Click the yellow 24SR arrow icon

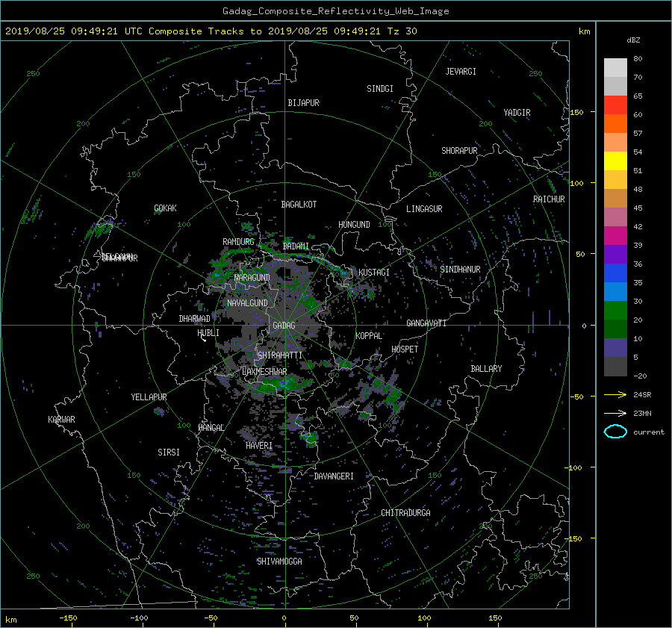coord(615,394)
